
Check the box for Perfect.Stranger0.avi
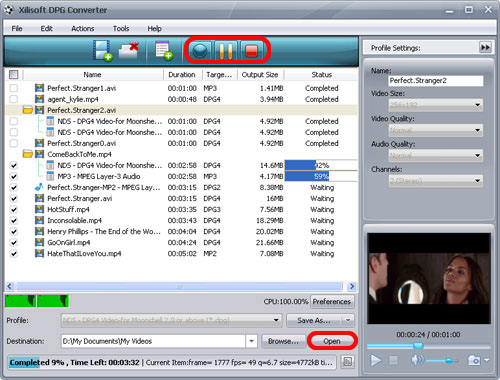tap(14, 143)
